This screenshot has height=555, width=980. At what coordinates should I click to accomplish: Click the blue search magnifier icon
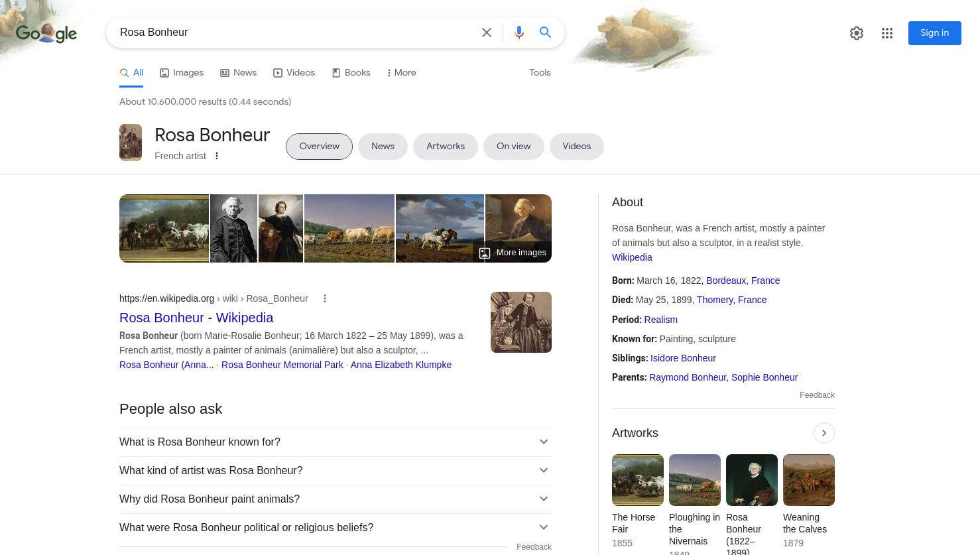click(545, 32)
